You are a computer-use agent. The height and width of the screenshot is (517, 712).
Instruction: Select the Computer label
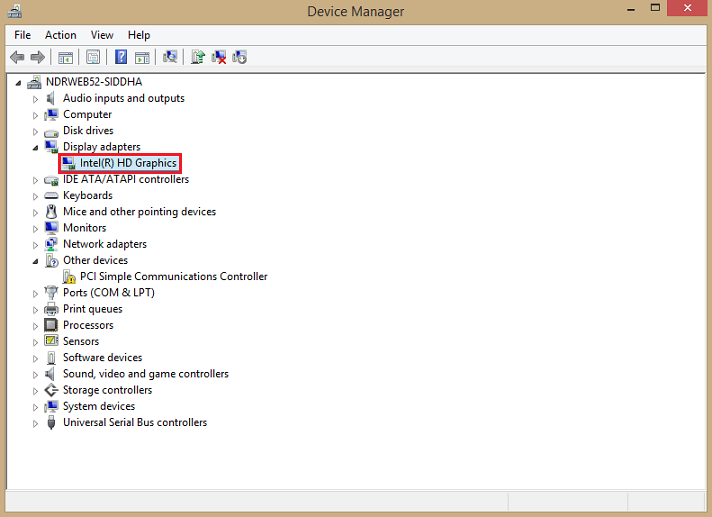click(87, 114)
